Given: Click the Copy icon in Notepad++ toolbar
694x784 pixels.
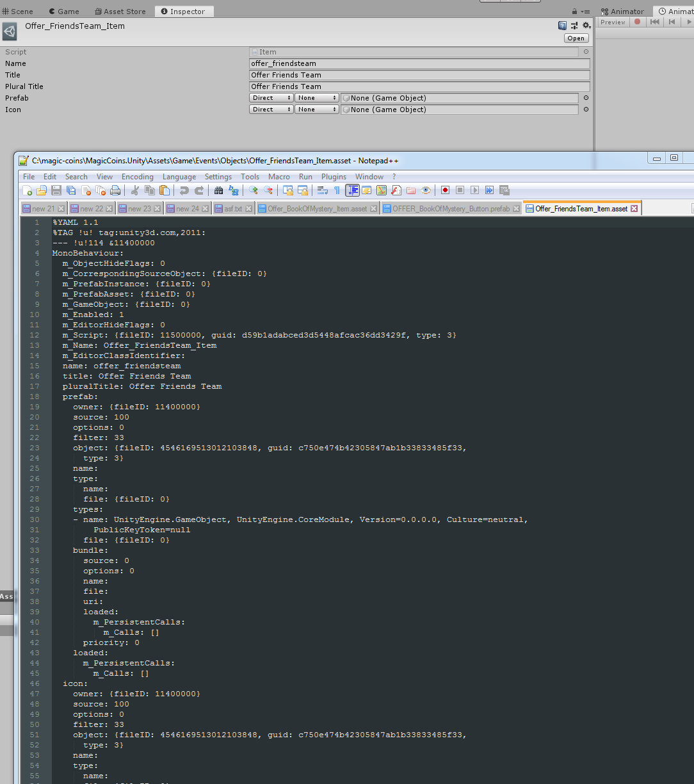Looking at the screenshot, I should (x=150, y=190).
